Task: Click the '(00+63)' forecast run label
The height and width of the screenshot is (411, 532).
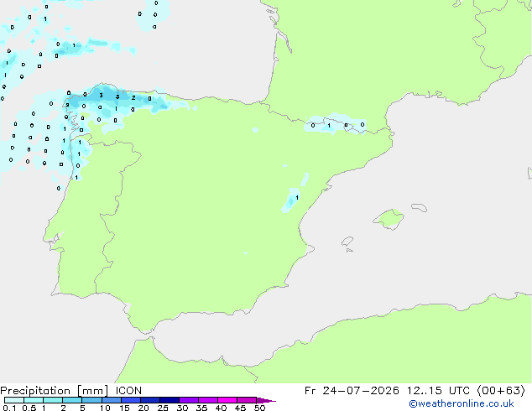Action: tap(502, 391)
